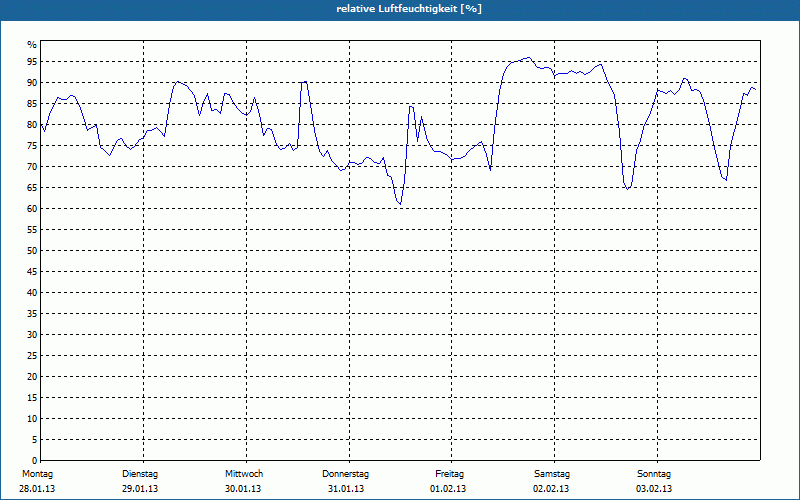Click the 20 y-axis value

click(x=32, y=377)
